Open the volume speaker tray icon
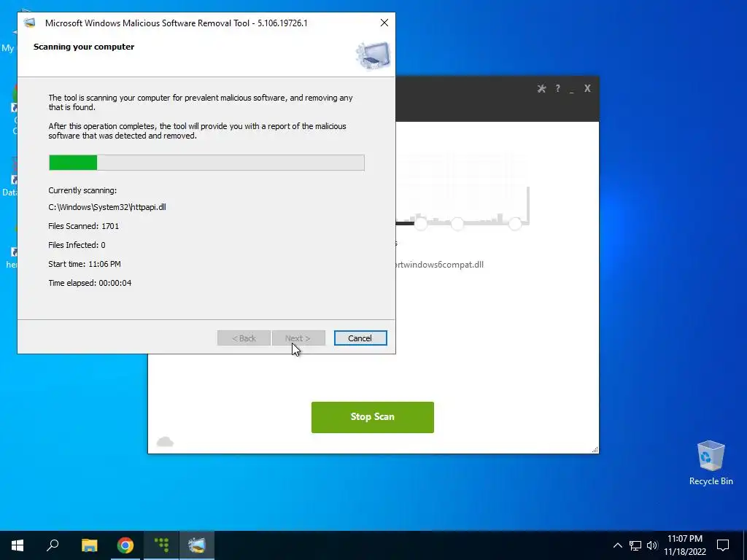 coord(652,545)
